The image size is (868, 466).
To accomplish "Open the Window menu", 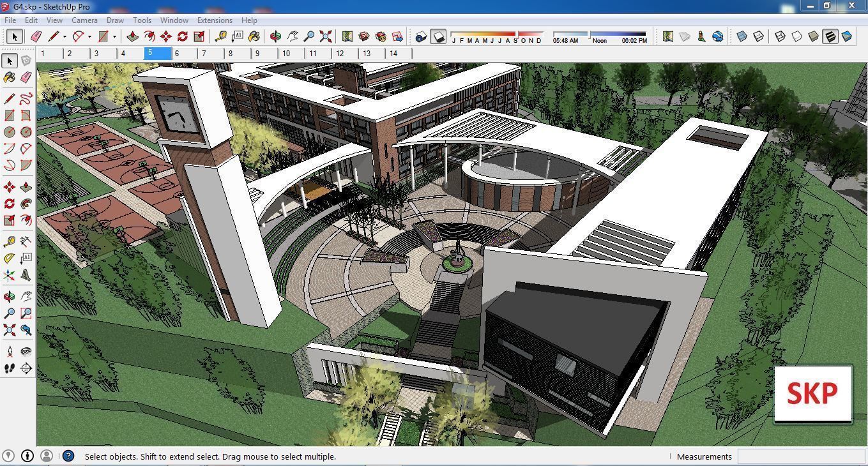I will (174, 20).
